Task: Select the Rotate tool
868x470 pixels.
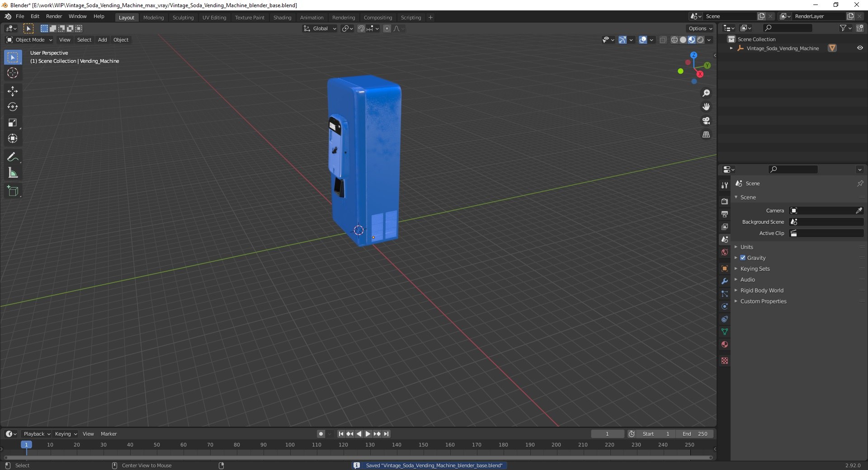Action: (x=13, y=107)
